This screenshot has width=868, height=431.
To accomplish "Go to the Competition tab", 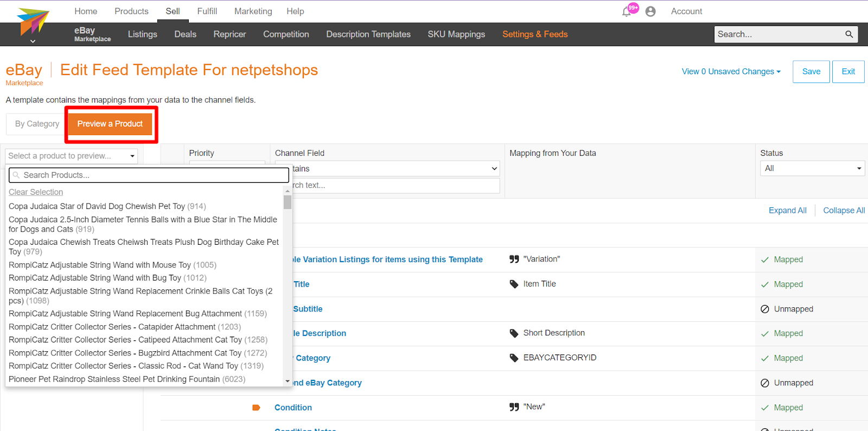I will pos(286,34).
